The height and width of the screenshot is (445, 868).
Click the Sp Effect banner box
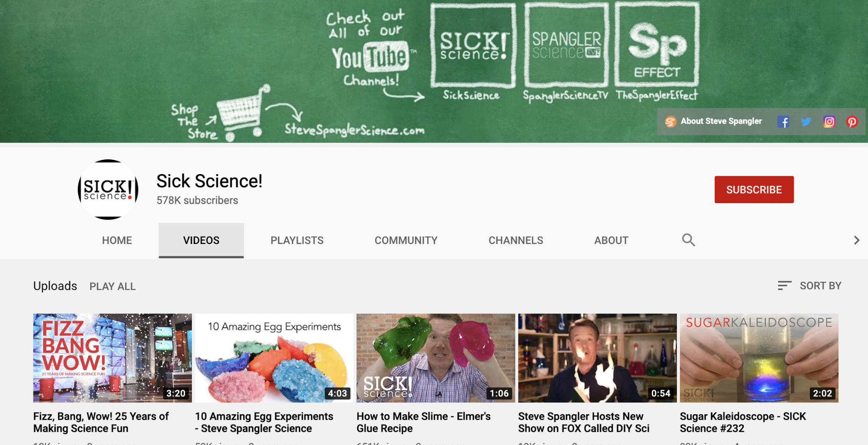click(x=657, y=45)
